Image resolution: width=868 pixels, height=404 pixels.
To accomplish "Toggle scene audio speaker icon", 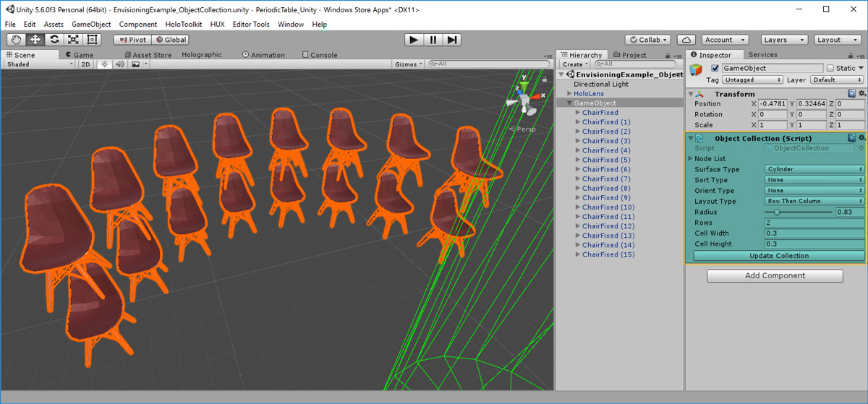I will coord(120,64).
